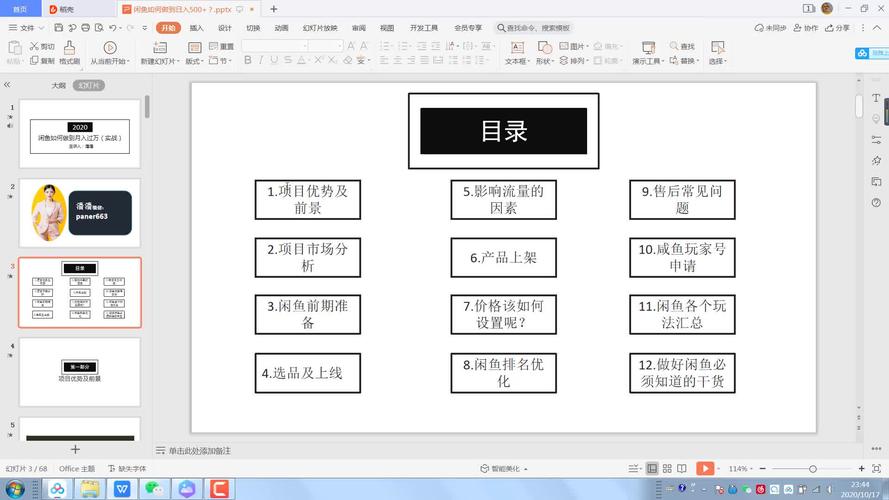Click the T text icon in right sidebar
This screenshot has width=889, height=500.
876,98
